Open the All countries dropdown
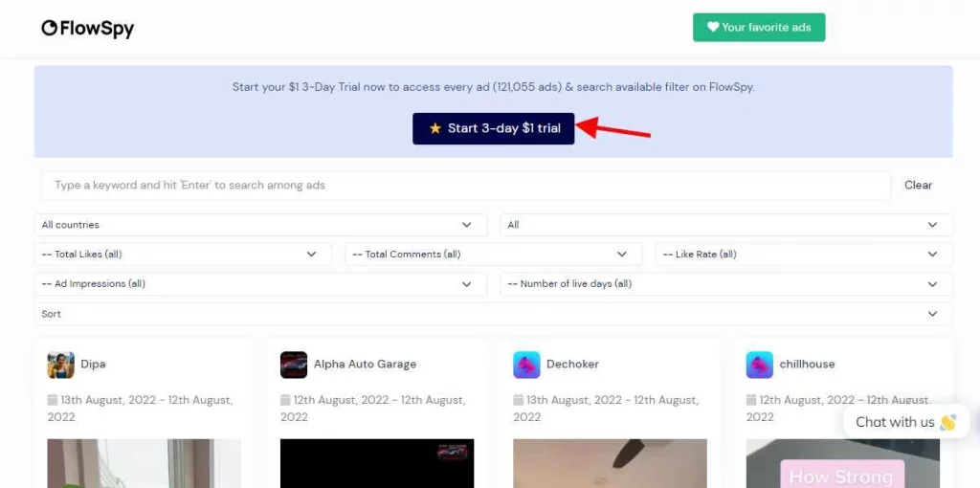Image resolution: width=980 pixels, height=488 pixels. point(260,225)
